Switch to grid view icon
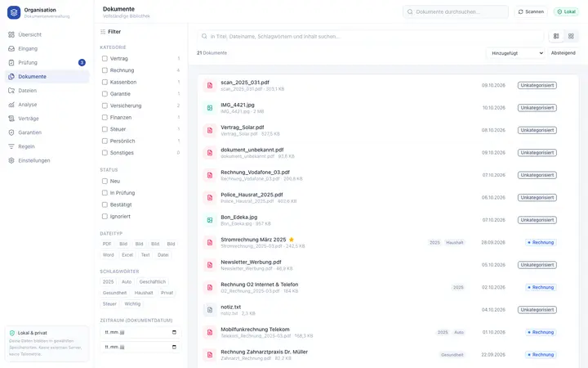The width and height of the screenshot is (588, 368). [x=571, y=36]
